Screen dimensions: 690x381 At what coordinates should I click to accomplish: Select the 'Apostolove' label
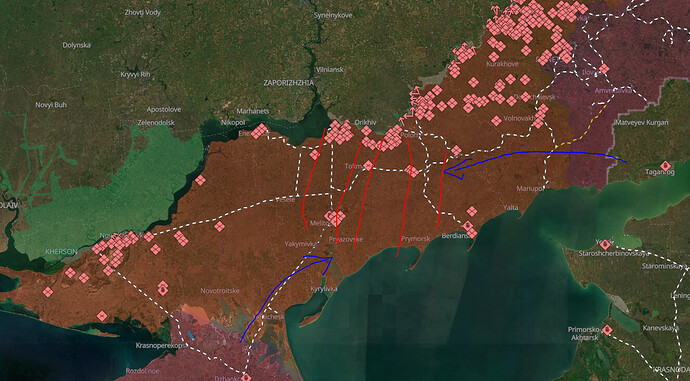click(164, 109)
